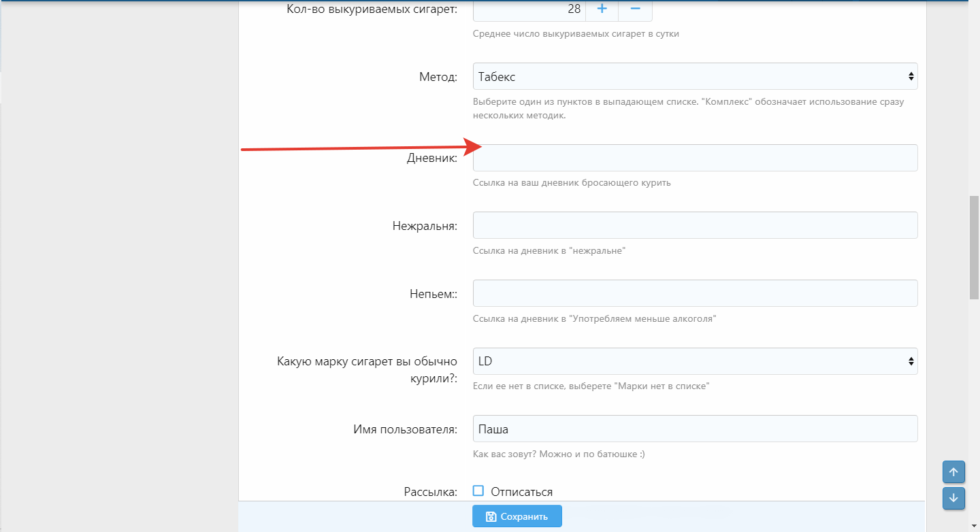Click the 'Имя пользователя:' label

click(x=405, y=429)
